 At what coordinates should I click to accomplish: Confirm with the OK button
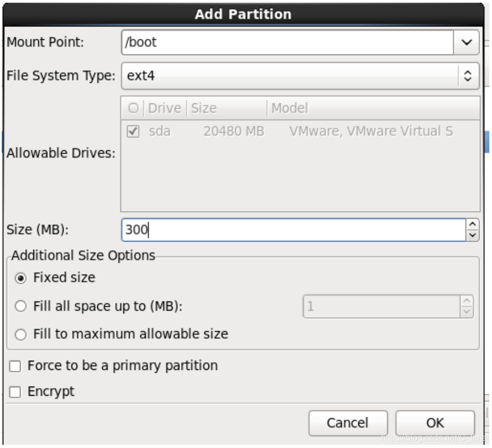pos(435,423)
